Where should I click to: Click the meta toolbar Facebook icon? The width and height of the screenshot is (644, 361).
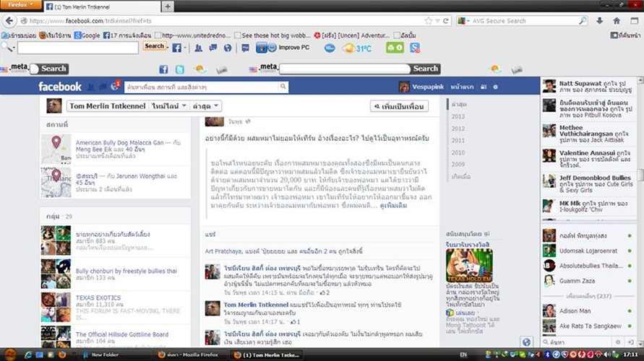[x=163, y=69]
